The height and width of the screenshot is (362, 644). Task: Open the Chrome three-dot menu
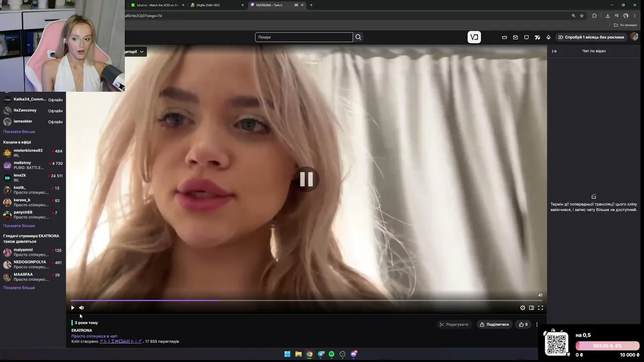coord(634,16)
